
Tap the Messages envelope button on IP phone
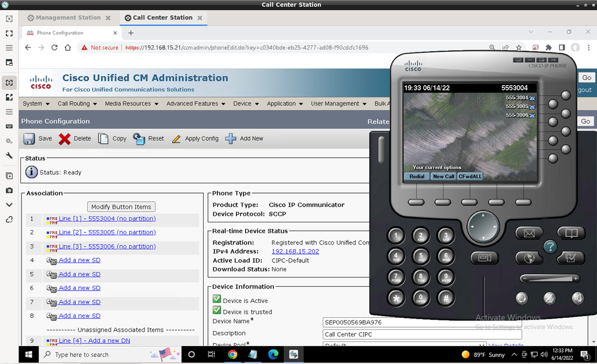[x=529, y=233]
